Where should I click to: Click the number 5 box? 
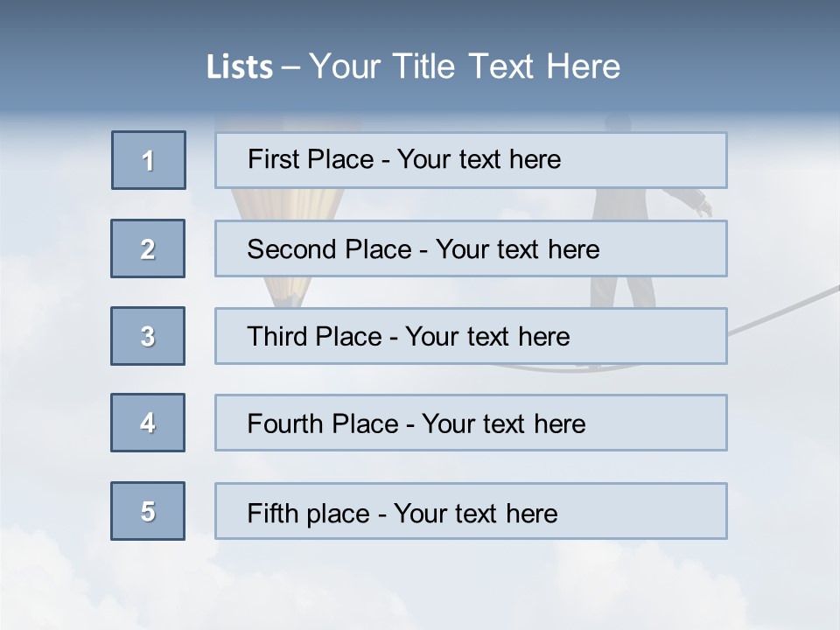coord(148,511)
